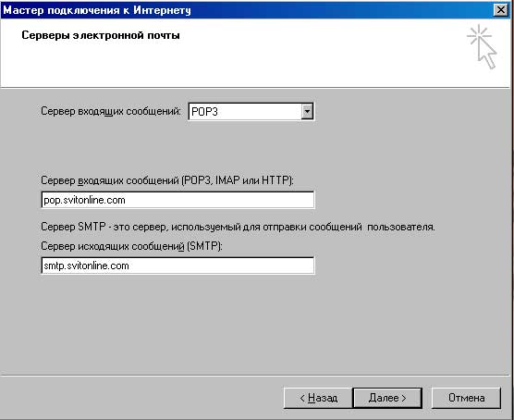The height and width of the screenshot is (420, 514).
Task: Click the title bar Мастер подключения к Интернету
Action: tap(97, 10)
